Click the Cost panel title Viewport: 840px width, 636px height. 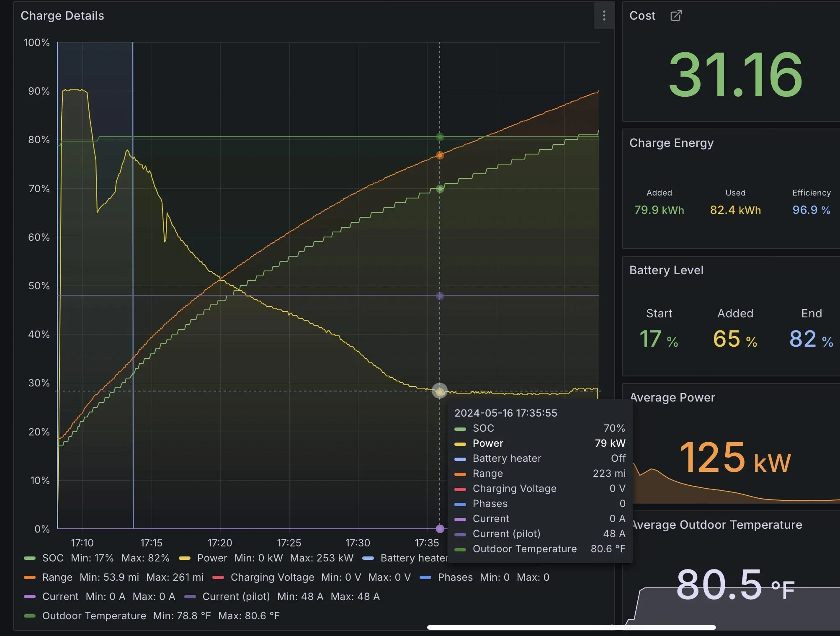tap(642, 16)
